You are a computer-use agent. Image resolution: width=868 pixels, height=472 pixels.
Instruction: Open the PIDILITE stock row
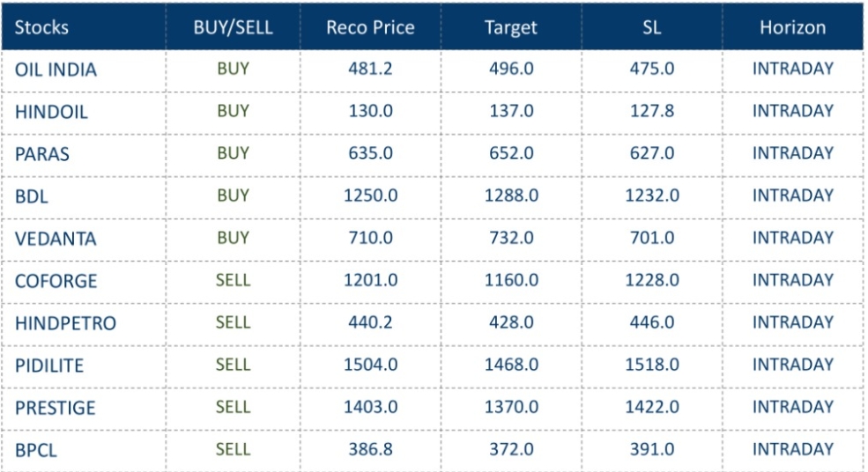pyautogui.click(x=49, y=365)
